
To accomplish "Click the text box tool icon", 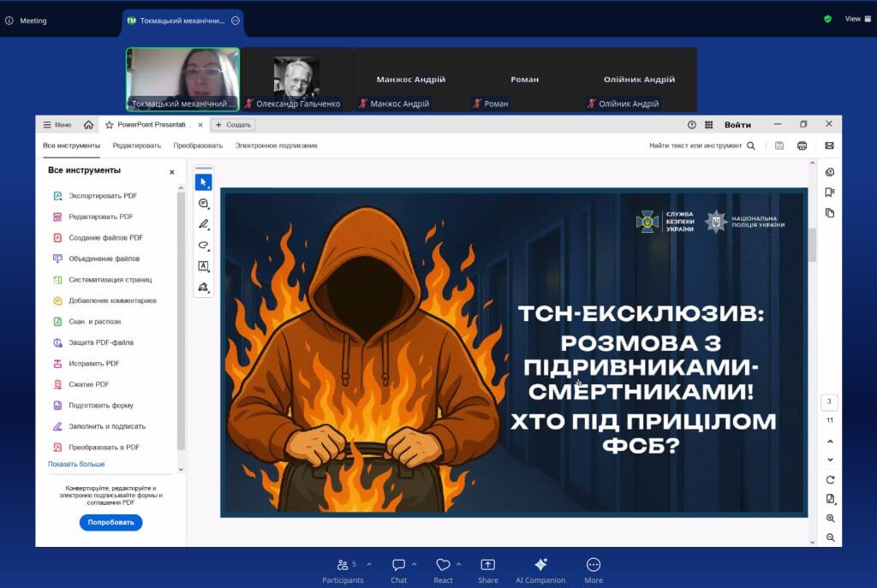I will [x=203, y=266].
